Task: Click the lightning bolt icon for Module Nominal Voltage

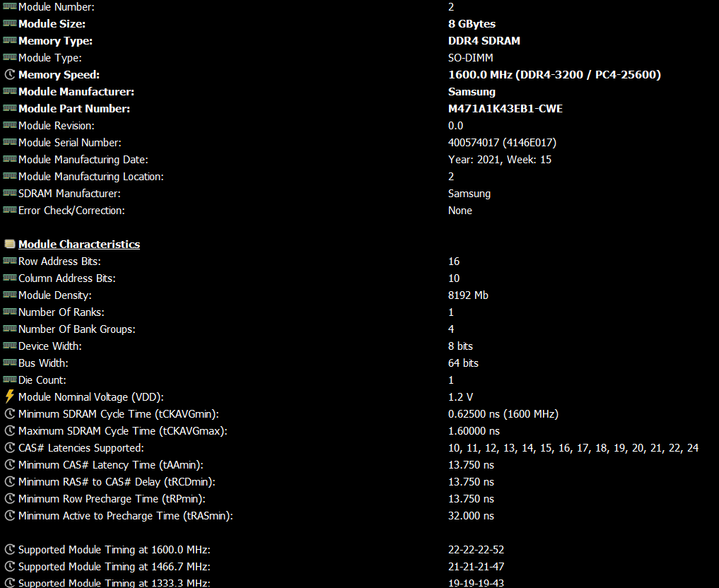Action: [x=10, y=396]
